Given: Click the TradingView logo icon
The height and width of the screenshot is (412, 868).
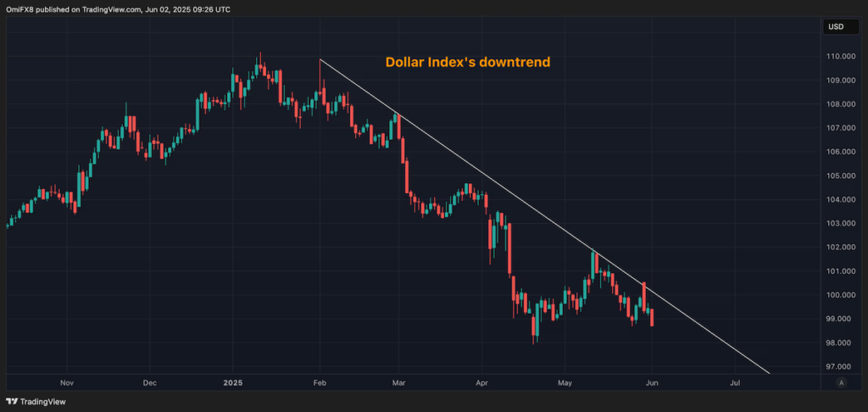Looking at the screenshot, I should click(x=13, y=401).
